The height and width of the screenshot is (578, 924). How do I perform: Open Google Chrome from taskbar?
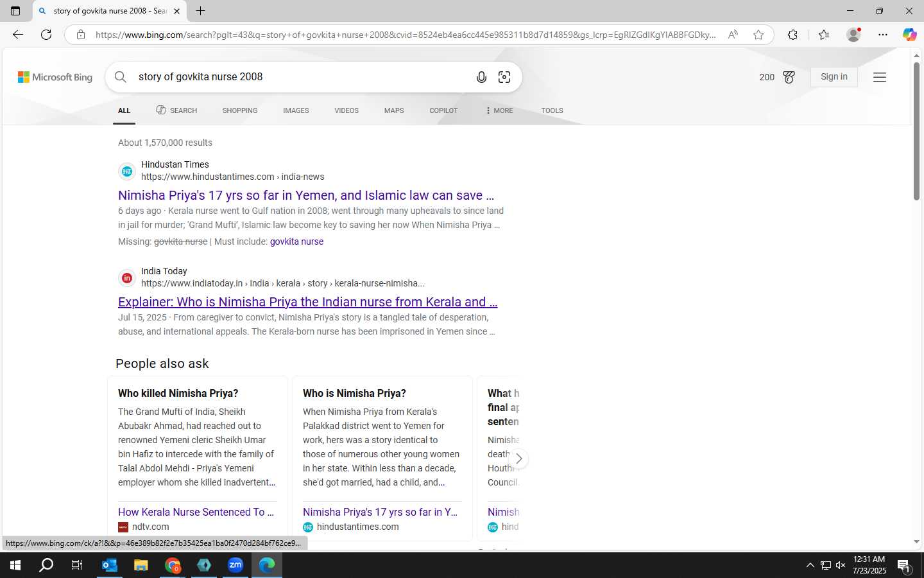[x=173, y=565]
